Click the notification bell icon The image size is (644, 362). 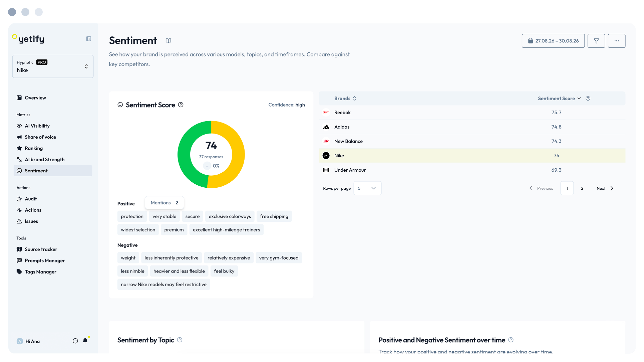tap(85, 341)
